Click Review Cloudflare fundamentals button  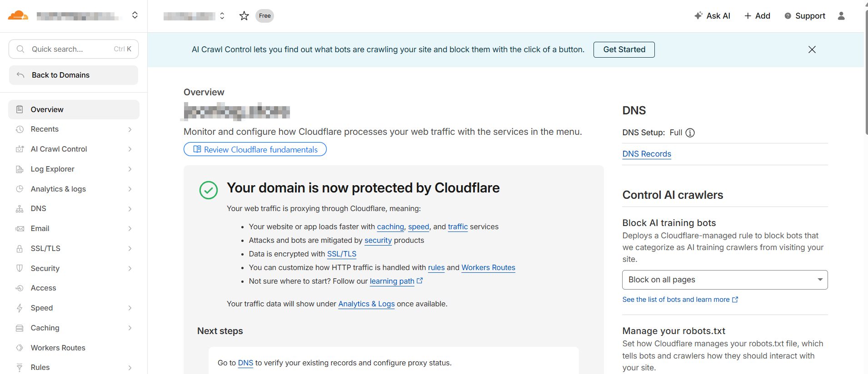[255, 149]
